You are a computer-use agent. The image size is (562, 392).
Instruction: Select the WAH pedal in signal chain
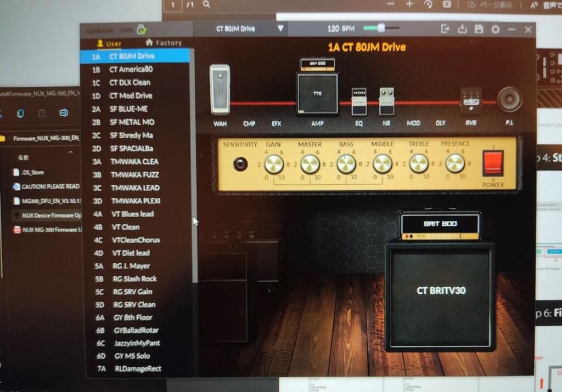(220, 89)
